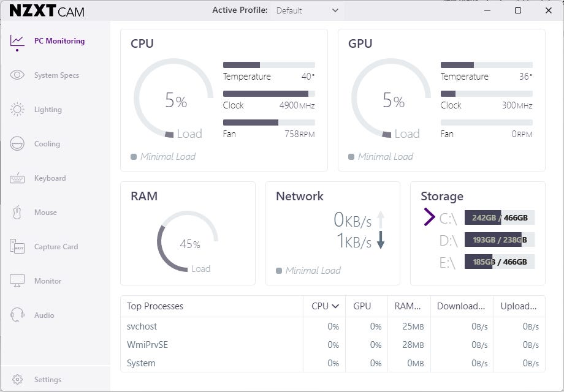The image size is (564, 392).
Task: Click the 4900MHz CPU clock value
Action: click(297, 105)
